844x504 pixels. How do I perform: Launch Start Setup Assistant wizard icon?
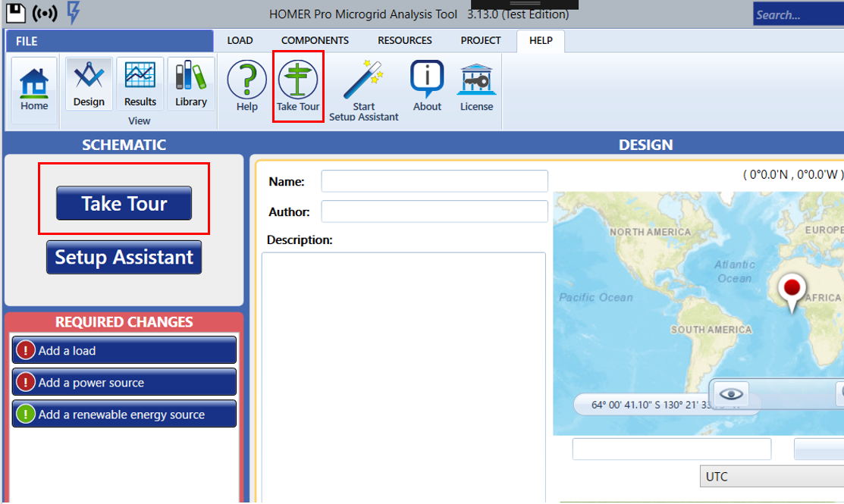tap(363, 89)
